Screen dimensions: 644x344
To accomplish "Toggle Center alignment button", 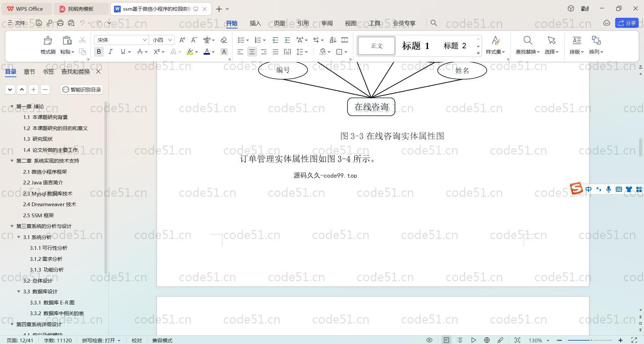I will point(252,52).
